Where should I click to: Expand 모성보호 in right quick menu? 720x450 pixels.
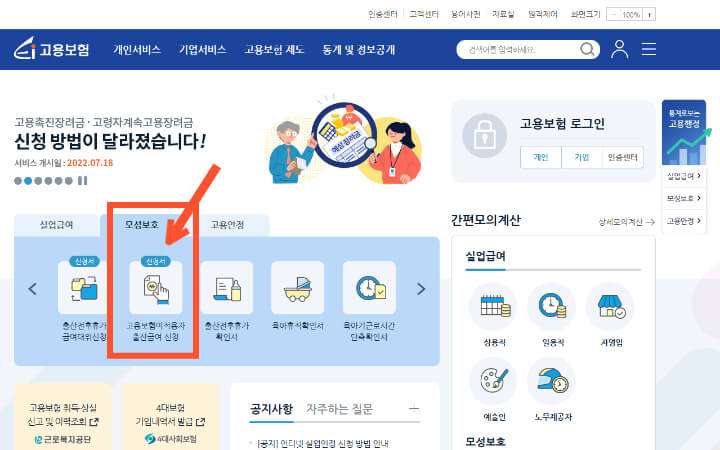coord(684,198)
